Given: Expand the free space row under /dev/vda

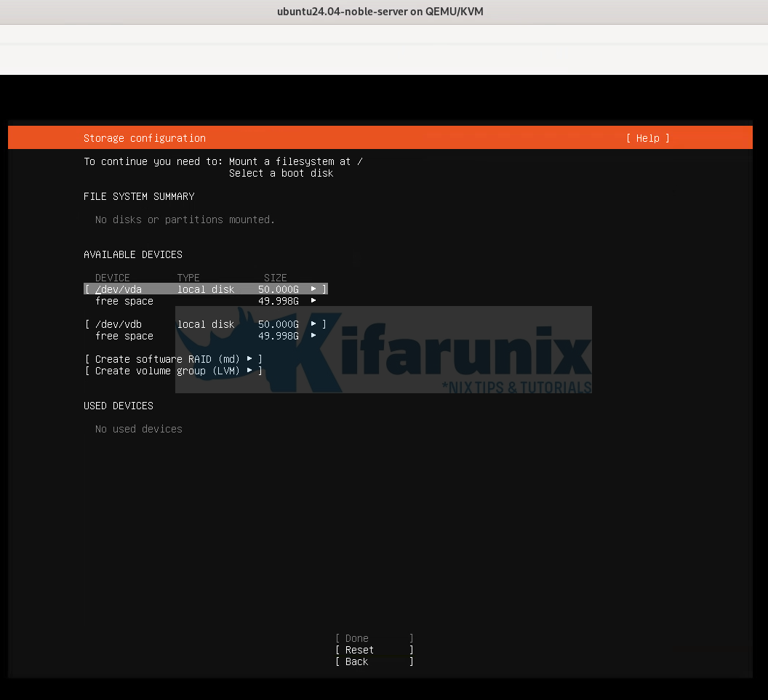Looking at the screenshot, I should click(206, 301).
